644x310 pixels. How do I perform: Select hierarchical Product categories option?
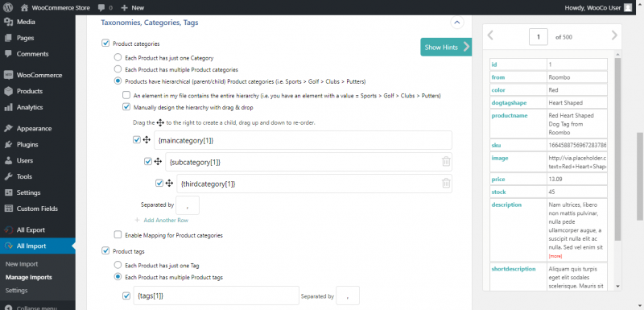coord(118,81)
